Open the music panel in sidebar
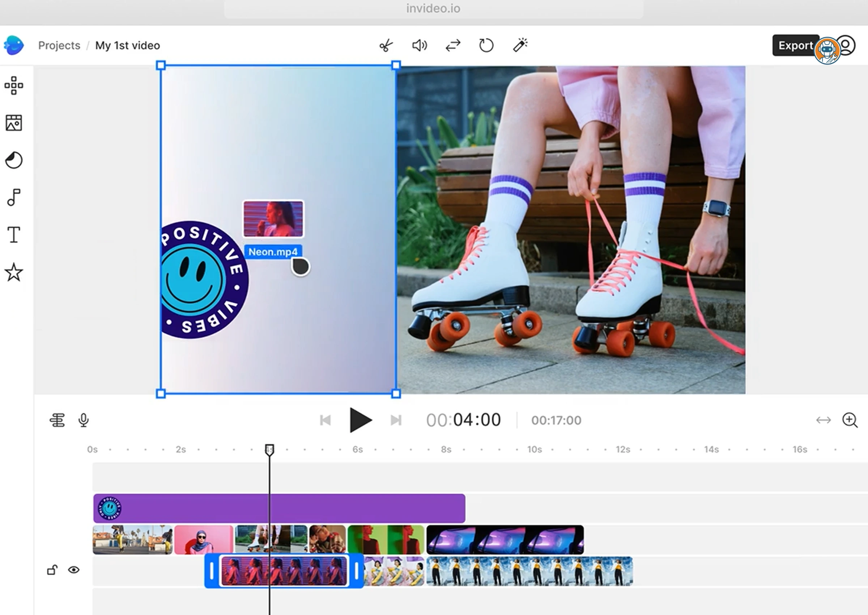 [x=14, y=197]
